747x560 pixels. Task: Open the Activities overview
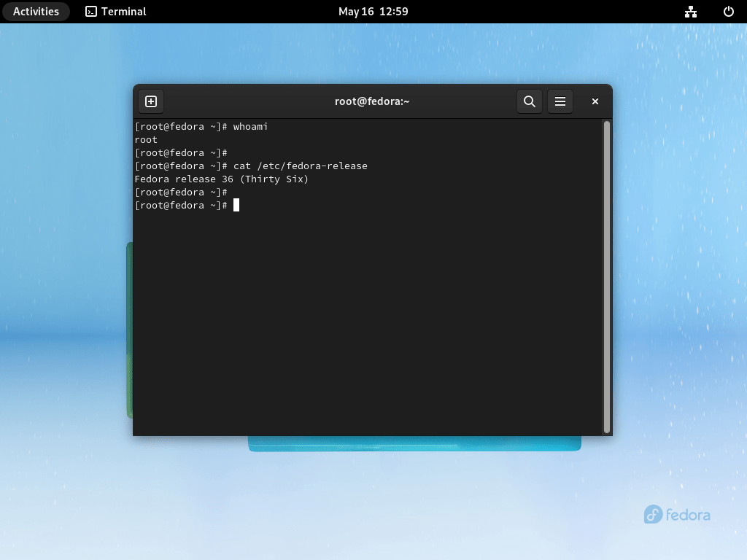(36, 11)
